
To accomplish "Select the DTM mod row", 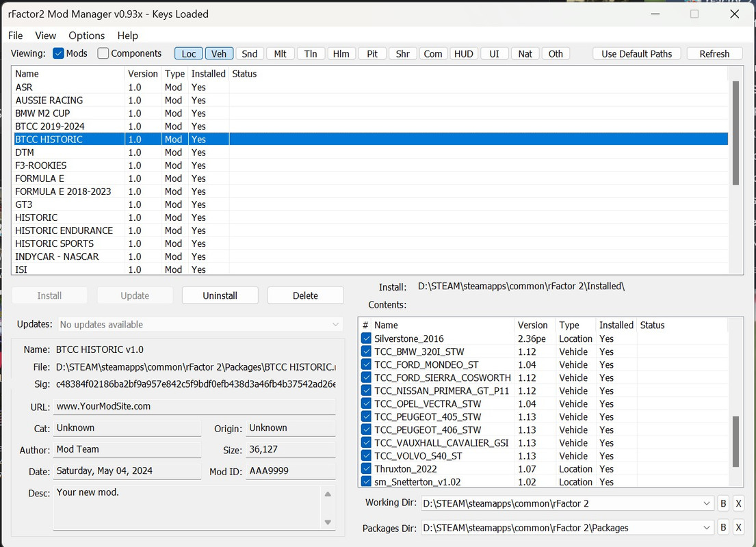I will (x=372, y=152).
